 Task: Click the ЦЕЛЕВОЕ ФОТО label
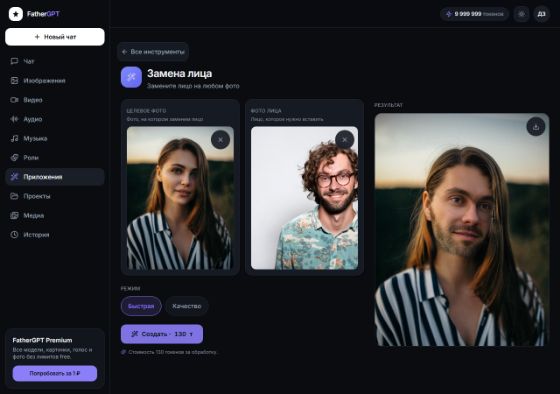tap(146, 111)
